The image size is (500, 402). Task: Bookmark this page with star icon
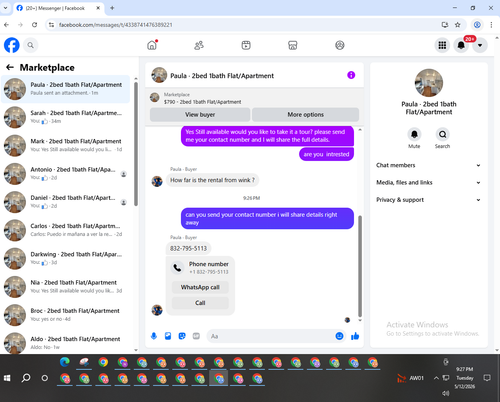(458, 25)
